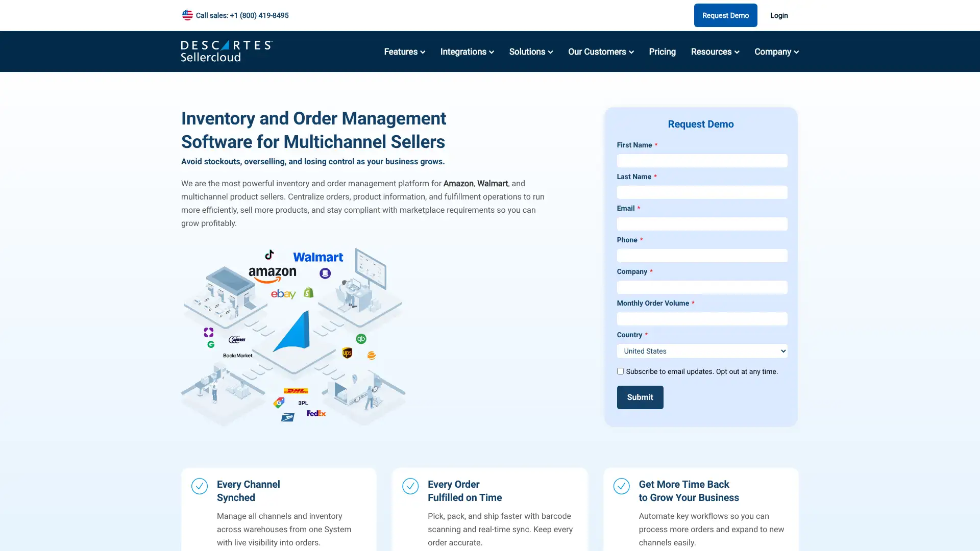Viewport: 980px width, 551px height.
Task: Click the UPS shield icon
Action: (x=347, y=353)
